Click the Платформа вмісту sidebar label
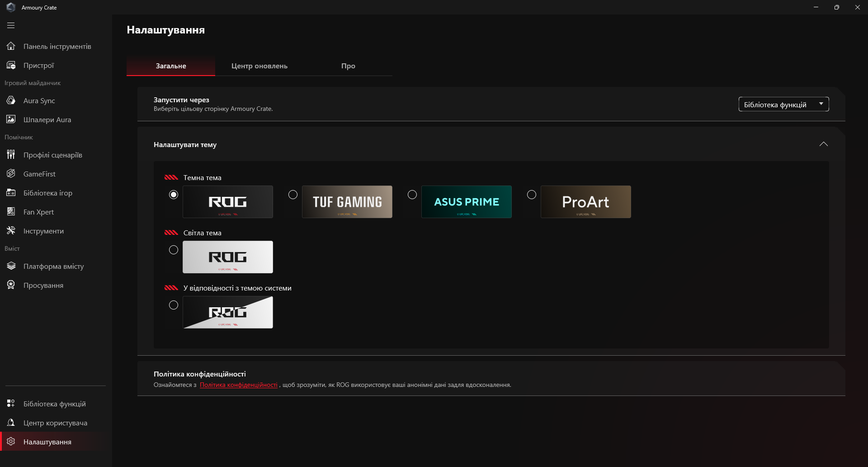The height and width of the screenshot is (467, 868). [x=54, y=267]
